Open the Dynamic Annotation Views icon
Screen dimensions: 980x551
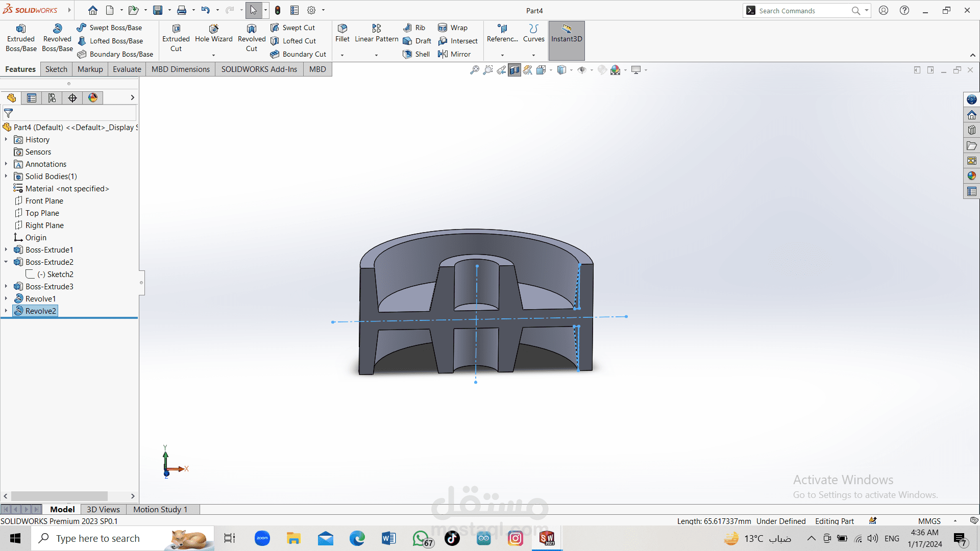coord(528,70)
